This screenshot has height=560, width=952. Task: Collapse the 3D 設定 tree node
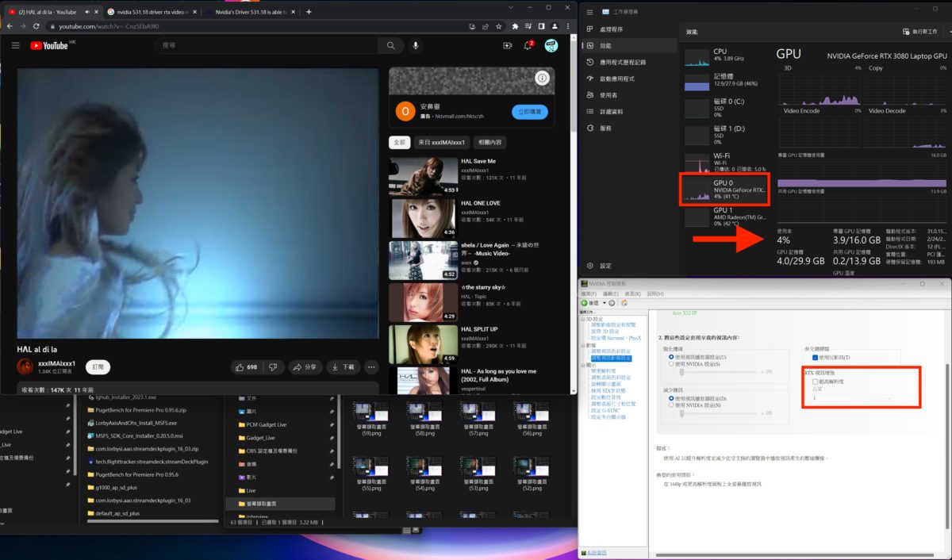[x=585, y=319]
